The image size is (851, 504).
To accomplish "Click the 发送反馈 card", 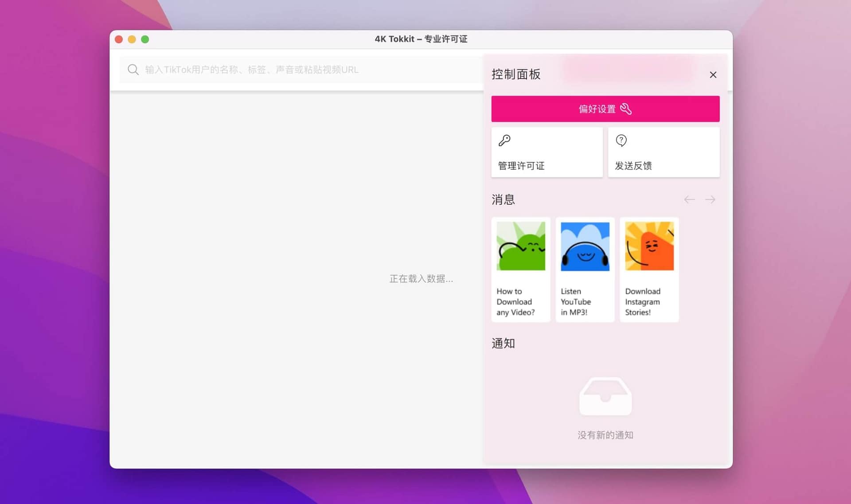I will tap(664, 152).
